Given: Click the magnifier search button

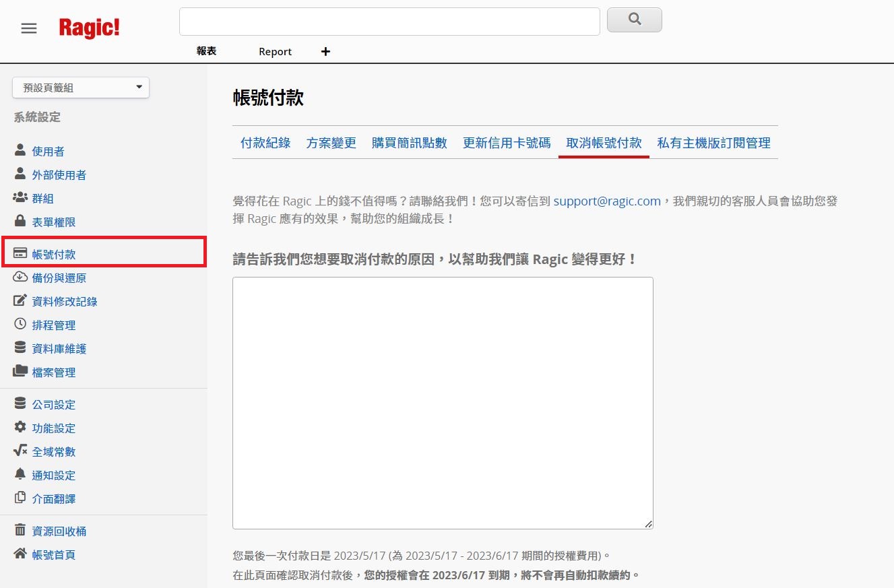Looking at the screenshot, I should pos(635,20).
